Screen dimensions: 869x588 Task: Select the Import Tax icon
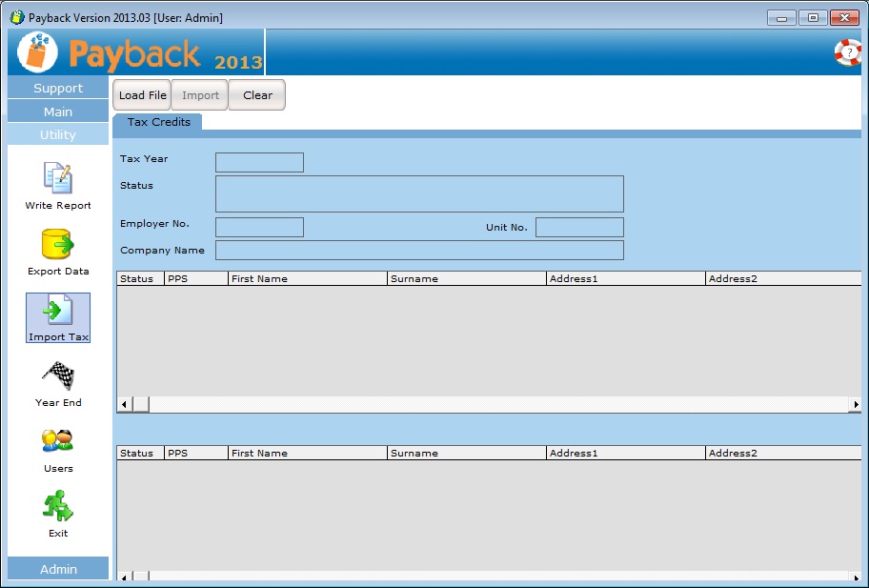pyautogui.click(x=58, y=312)
